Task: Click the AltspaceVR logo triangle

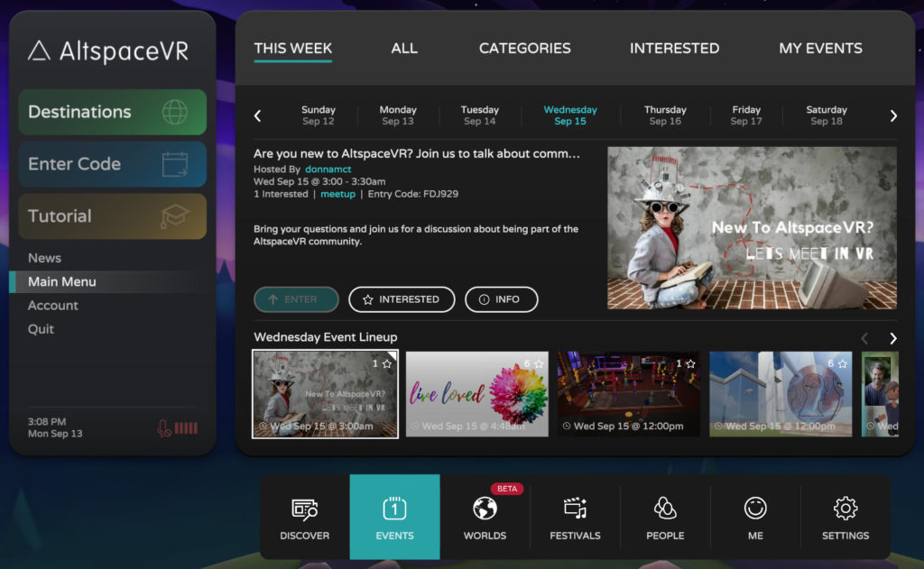Action: (x=39, y=50)
